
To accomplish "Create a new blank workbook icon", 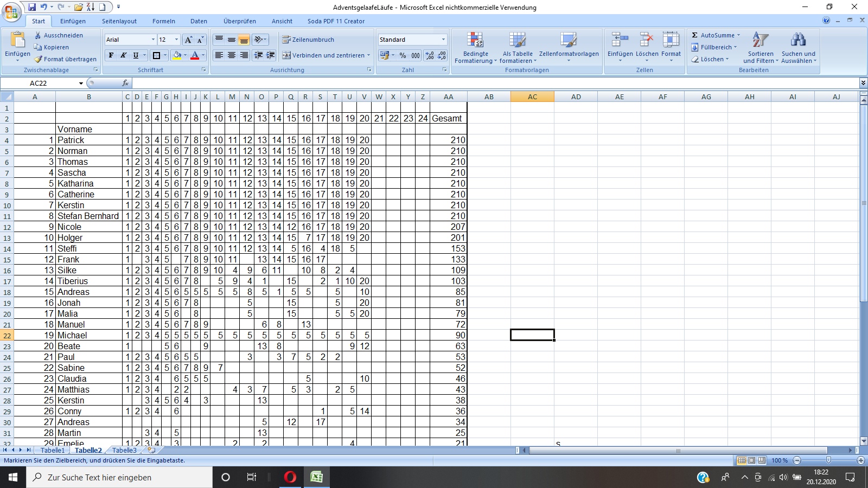I will [103, 7].
